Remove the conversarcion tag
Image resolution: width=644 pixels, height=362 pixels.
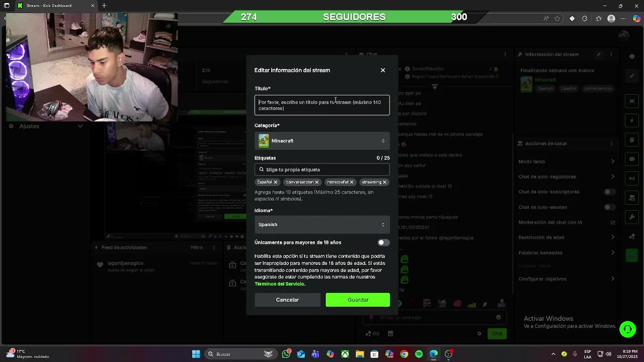(316, 182)
